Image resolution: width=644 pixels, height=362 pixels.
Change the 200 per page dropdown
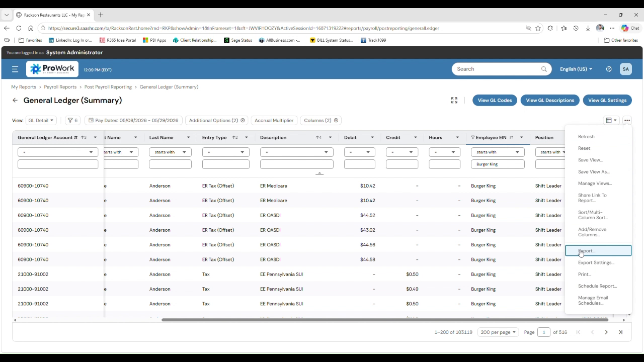498,332
